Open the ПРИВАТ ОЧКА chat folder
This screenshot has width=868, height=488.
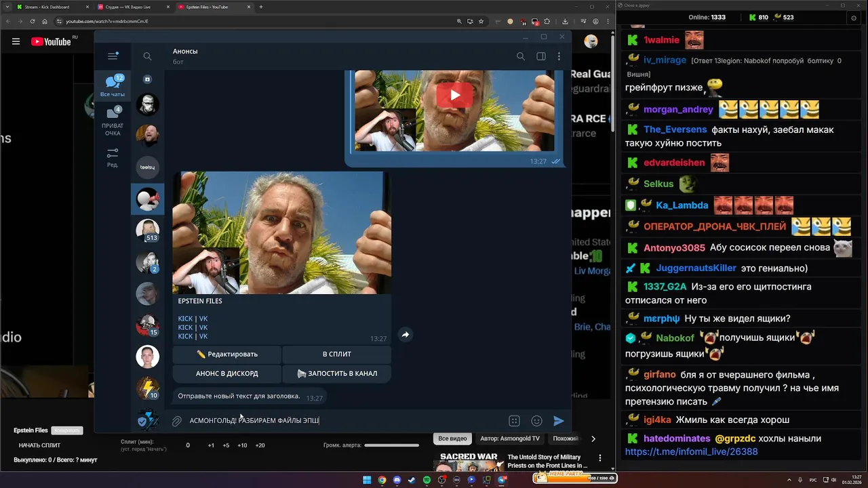(113, 122)
